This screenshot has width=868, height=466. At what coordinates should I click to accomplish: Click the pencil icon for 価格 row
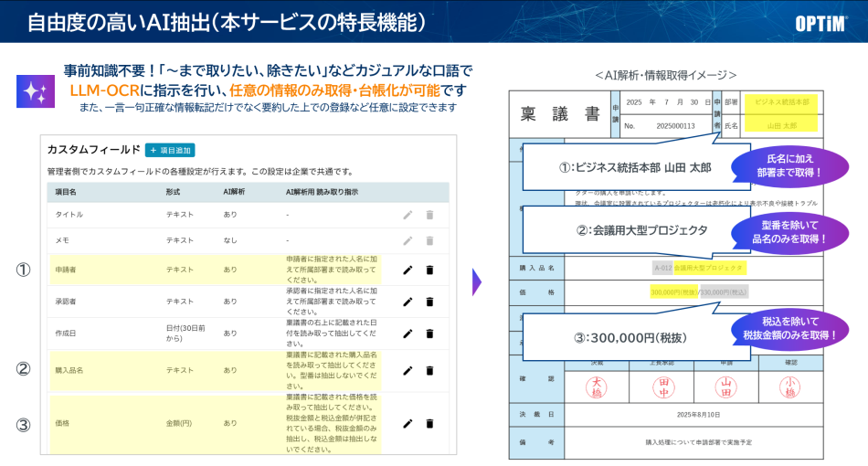point(408,423)
